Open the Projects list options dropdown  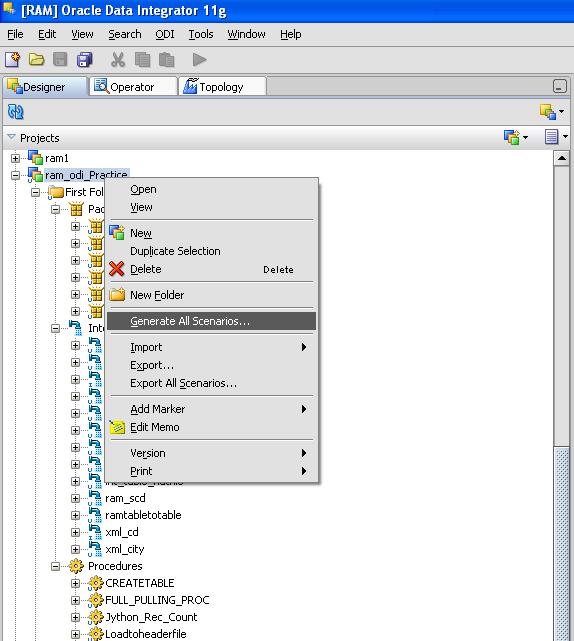click(556, 137)
